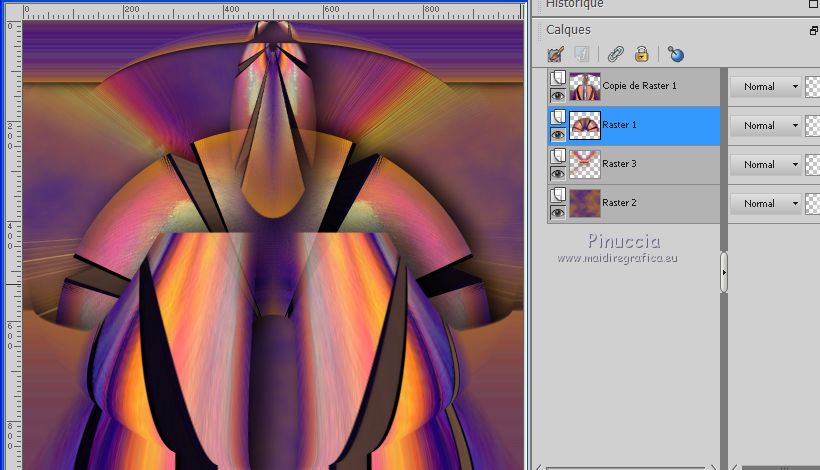Click the Calques panel float/dock icon
Screen dimensions: 820x470
point(814,31)
